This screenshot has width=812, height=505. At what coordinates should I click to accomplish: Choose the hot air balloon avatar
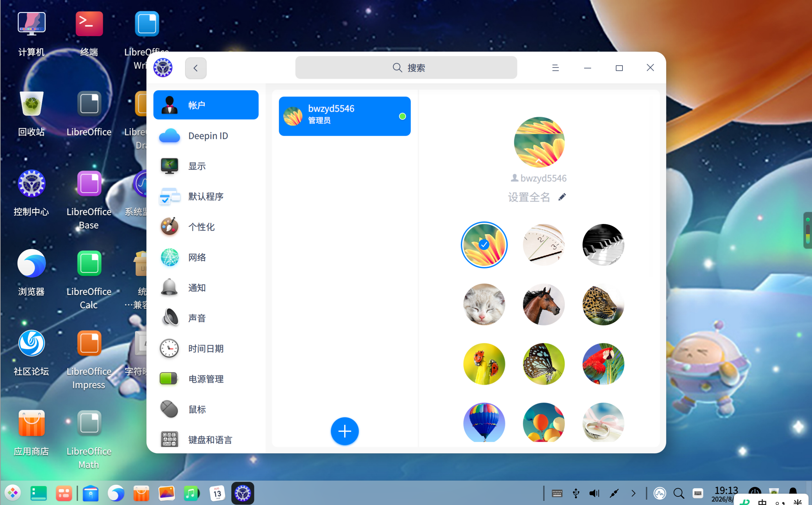[484, 422]
